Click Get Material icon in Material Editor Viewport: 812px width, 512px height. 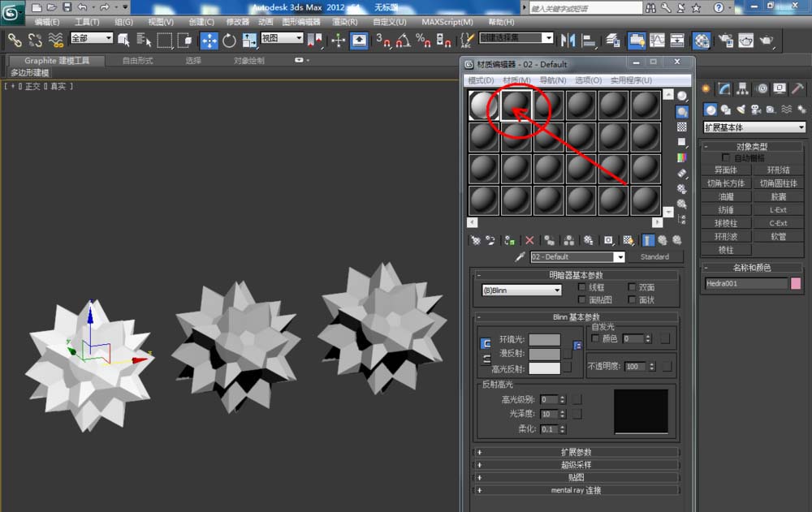pyautogui.click(x=475, y=240)
